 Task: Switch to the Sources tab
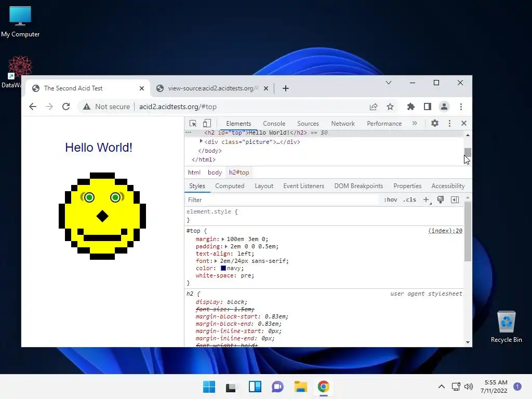coord(308,124)
